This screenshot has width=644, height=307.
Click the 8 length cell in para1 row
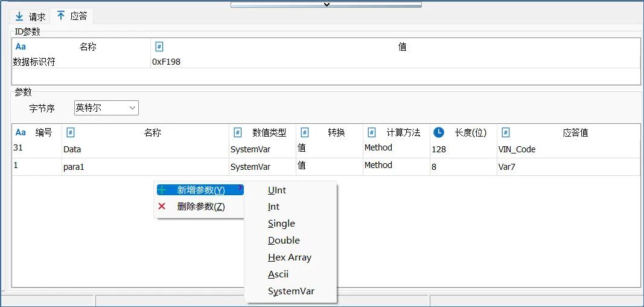(464, 167)
